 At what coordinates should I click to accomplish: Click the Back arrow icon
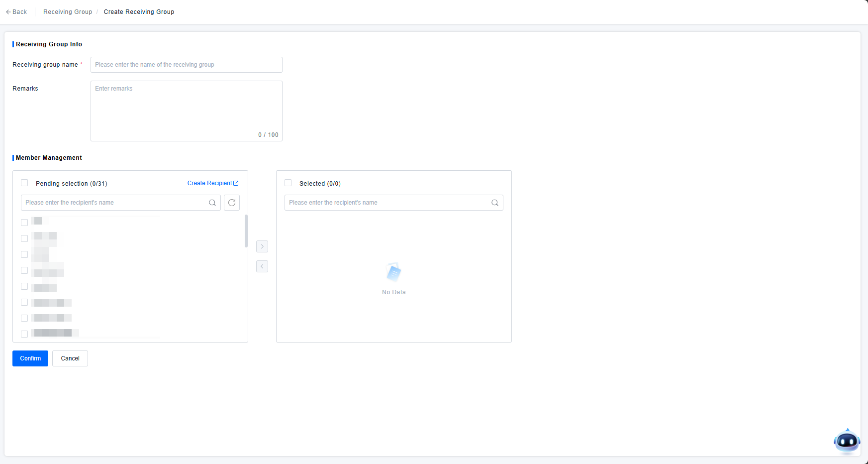(x=8, y=12)
